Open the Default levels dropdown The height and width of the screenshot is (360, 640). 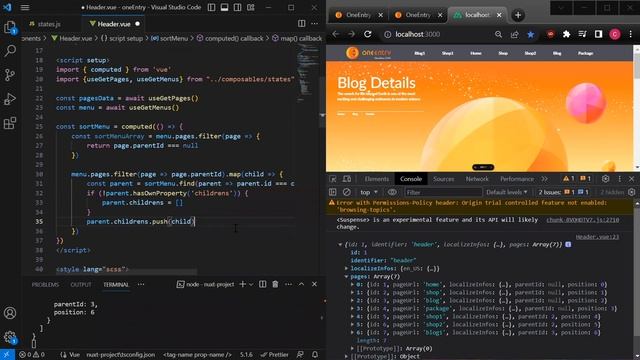507,192
